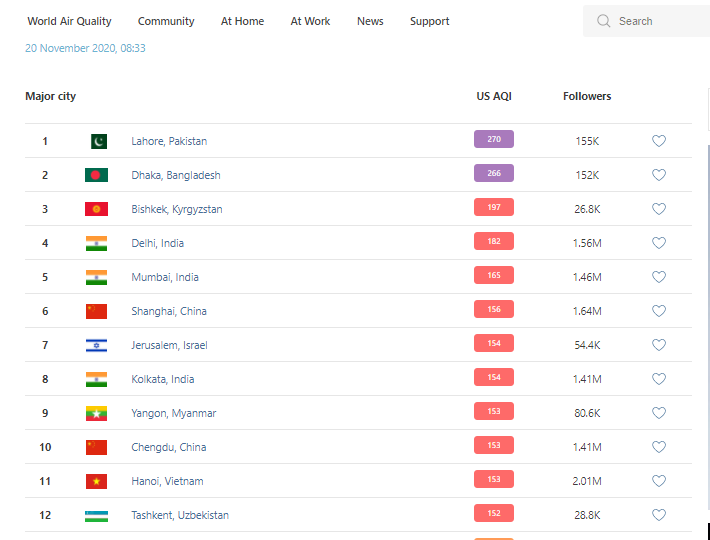Click the Israel flag beside Jerusalem

click(96, 345)
